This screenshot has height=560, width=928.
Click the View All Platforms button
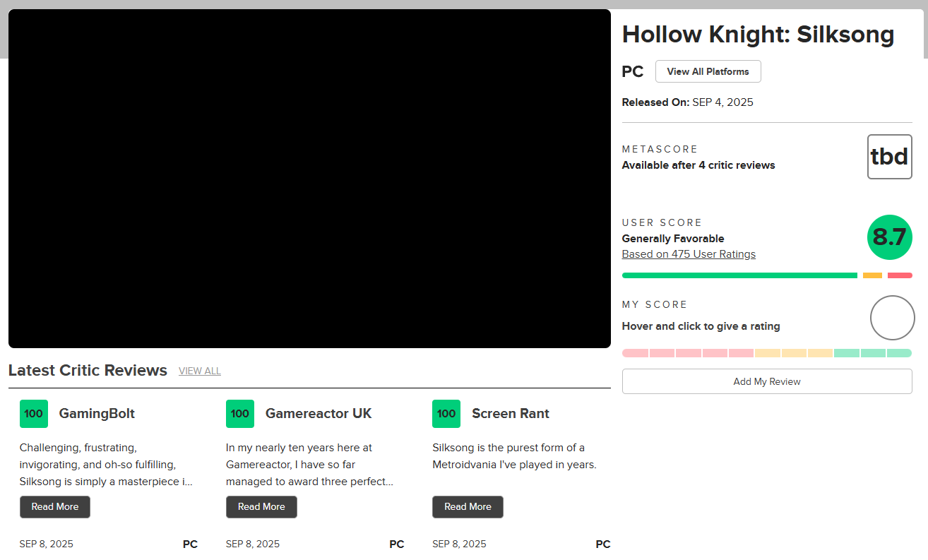click(708, 71)
